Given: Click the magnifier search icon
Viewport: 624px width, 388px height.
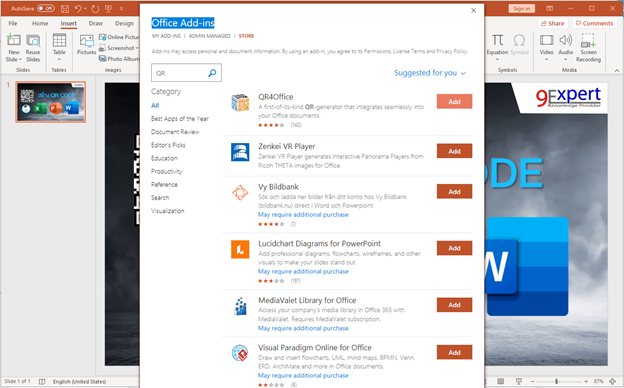Looking at the screenshot, I should (x=213, y=73).
